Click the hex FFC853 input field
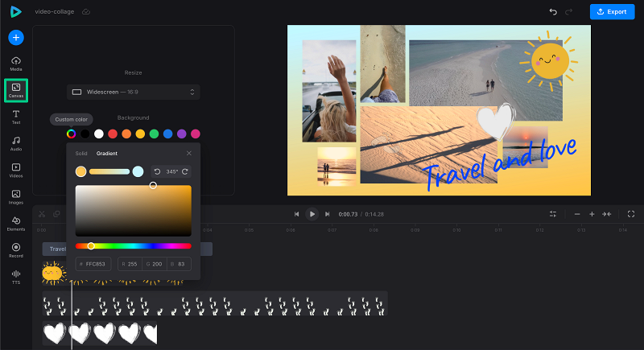Image resolution: width=644 pixels, height=350 pixels. click(x=93, y=264)
